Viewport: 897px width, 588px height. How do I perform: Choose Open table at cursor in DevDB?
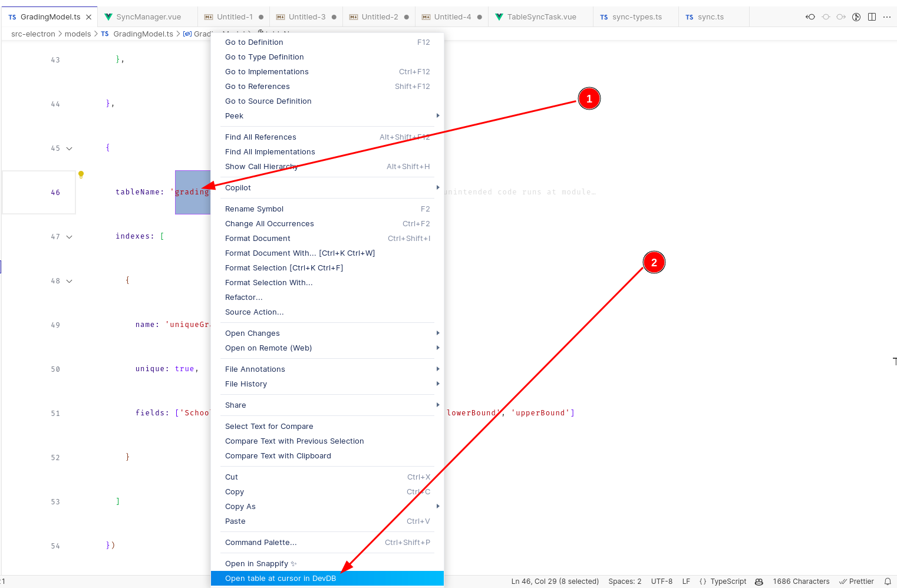[328, 579]
